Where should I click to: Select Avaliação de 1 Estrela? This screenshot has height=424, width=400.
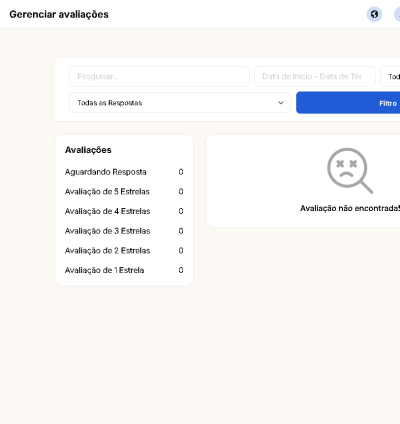[124, 270]
